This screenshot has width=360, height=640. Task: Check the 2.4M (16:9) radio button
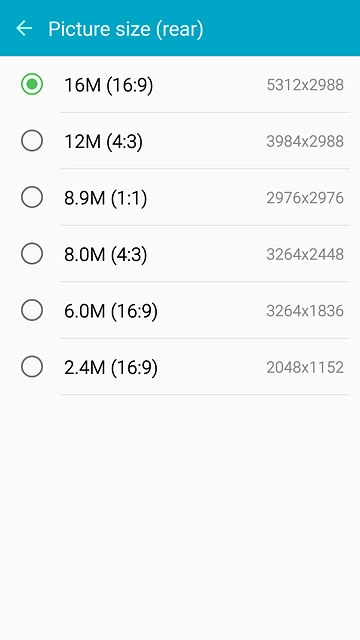tap(32, 367)
